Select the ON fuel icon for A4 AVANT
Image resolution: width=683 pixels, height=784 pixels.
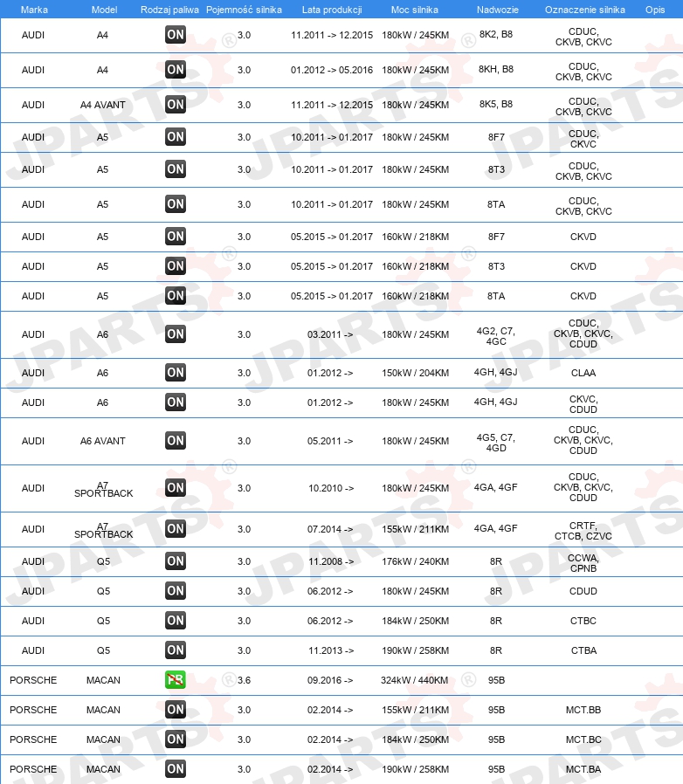(176, 105)
